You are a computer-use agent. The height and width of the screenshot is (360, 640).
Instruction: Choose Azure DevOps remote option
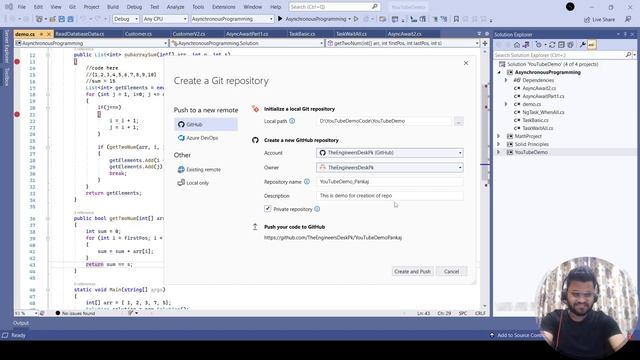click(x=198, y=138)
